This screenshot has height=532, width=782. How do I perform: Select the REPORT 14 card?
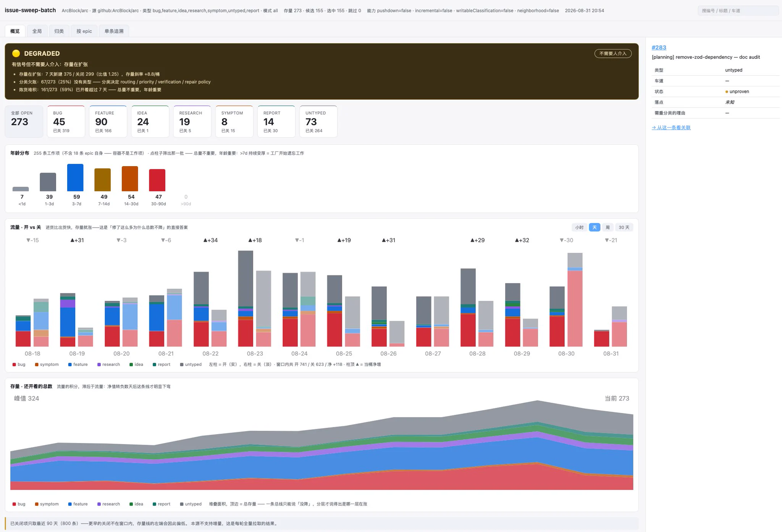(276, 121)
